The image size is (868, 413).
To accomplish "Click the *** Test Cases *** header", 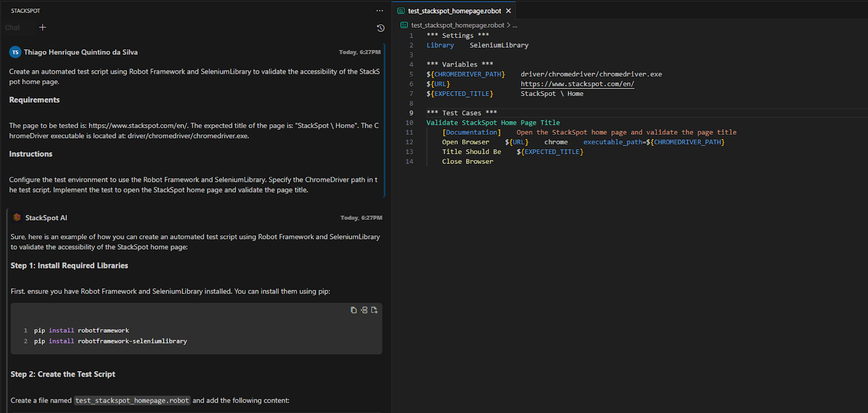I will point(462,113).
